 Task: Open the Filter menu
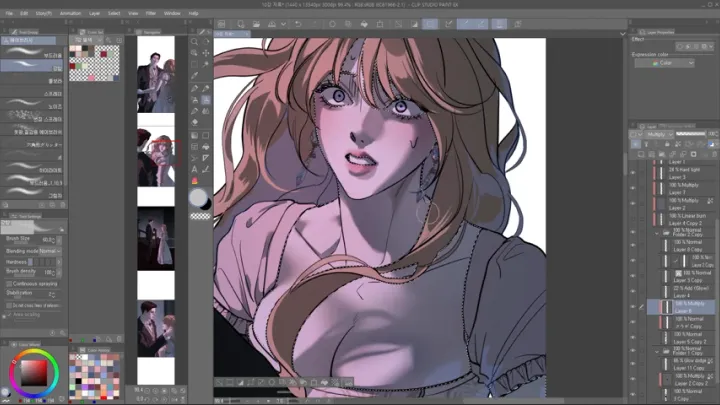click(151, 13)
